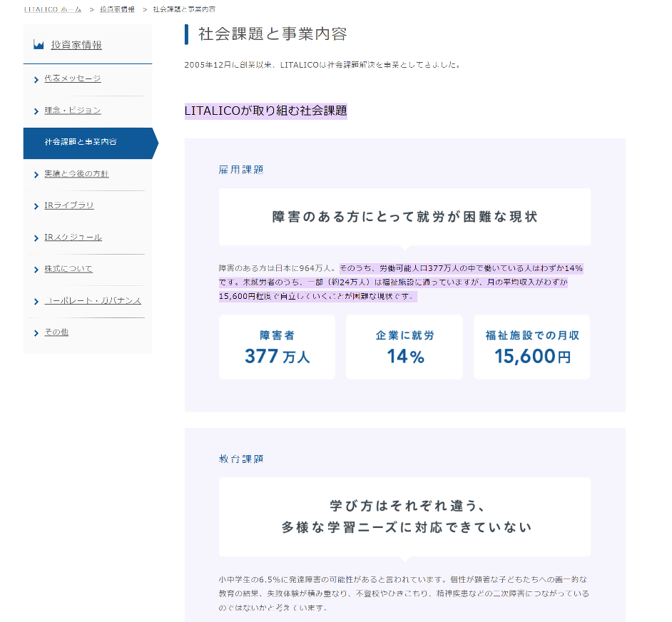Viewport: 672px width, 622px height.
Task: Navigate to 理念・ビジョン in sidebar
Action: (72, 111)
